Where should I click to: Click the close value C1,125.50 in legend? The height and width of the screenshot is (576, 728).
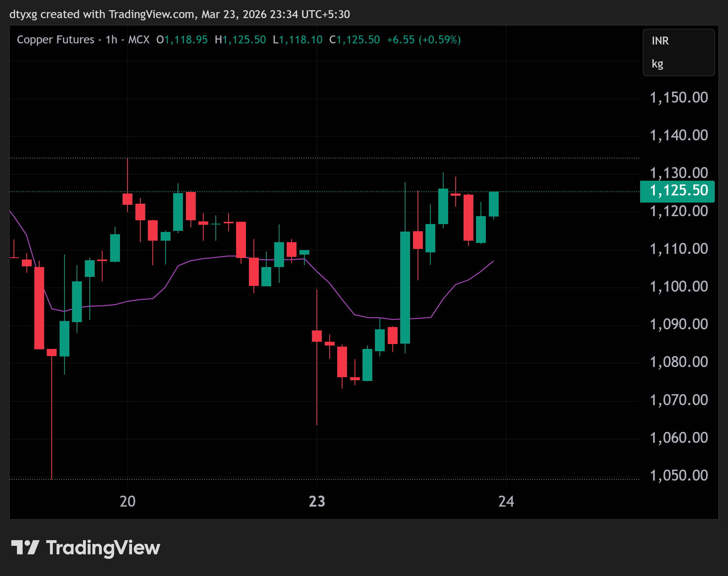[354, 40]
